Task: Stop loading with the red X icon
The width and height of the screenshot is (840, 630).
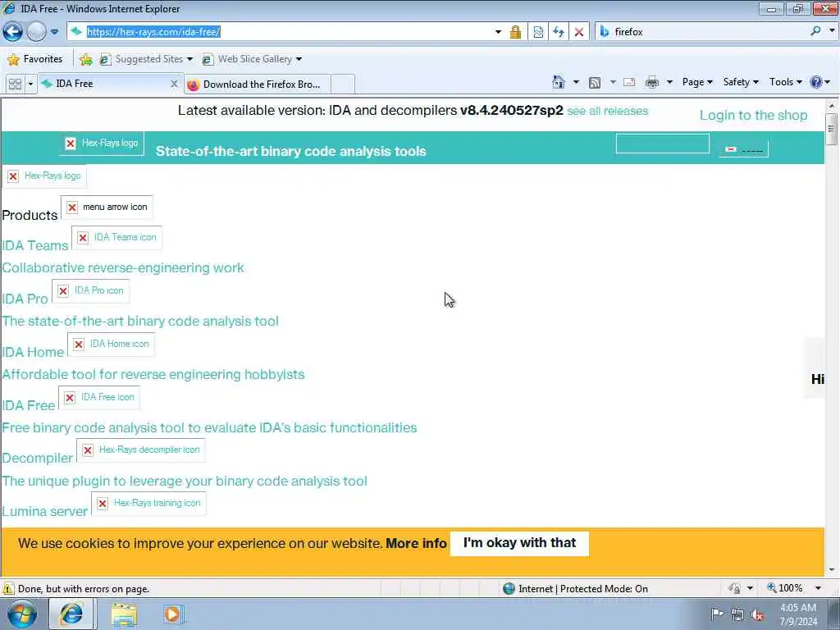Action: point(579,32)
